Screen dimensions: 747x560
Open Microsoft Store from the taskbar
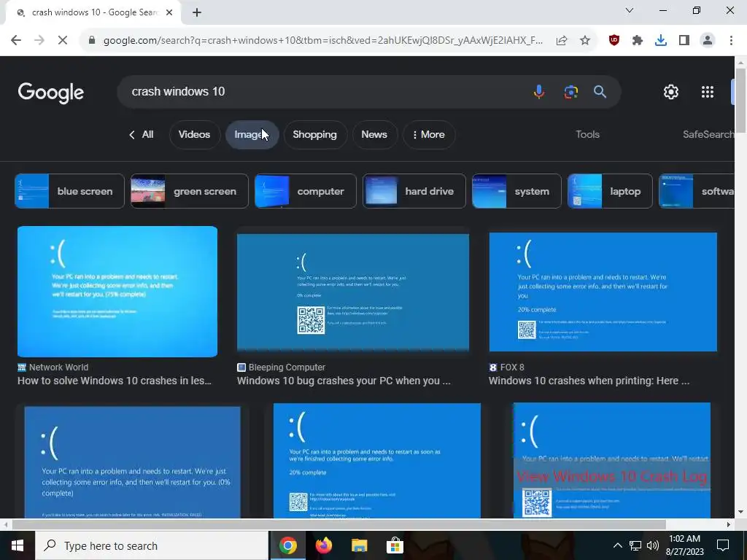click(395, 545)
